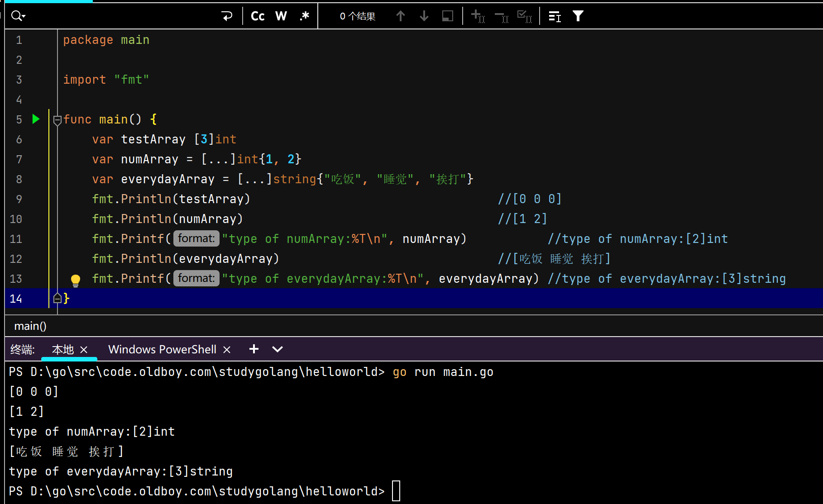
Task: Click the 终端: panel label
Action: coord(22,349)
